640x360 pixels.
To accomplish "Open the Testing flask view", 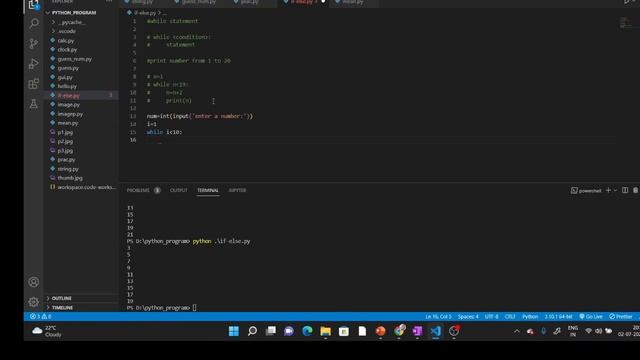I will [34, 104].
